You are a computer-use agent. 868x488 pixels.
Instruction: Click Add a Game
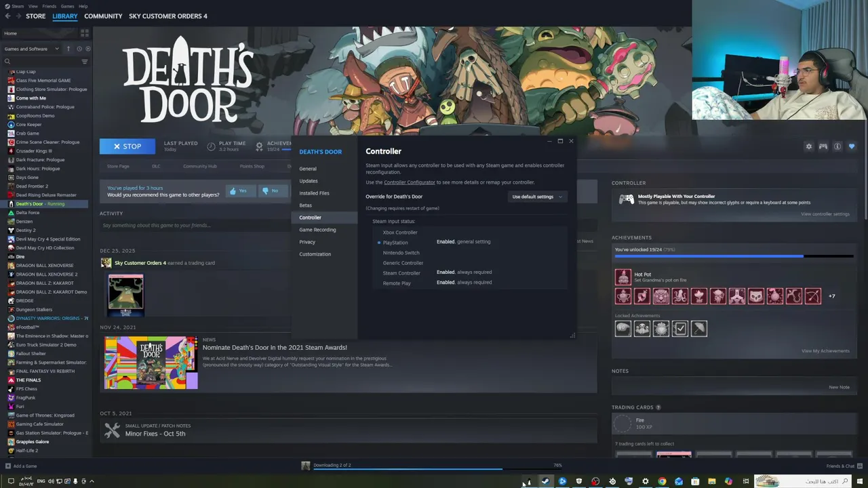point(20,466)
